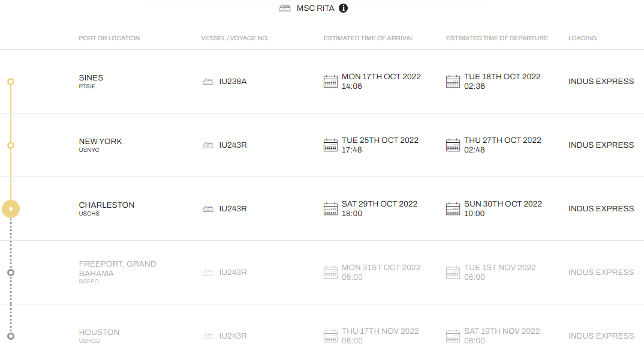Image resolution: width=644 pixels, height=353 pixels.
Task: Click the calendar icon for Houston departure
Action: (x=453, y=336)
